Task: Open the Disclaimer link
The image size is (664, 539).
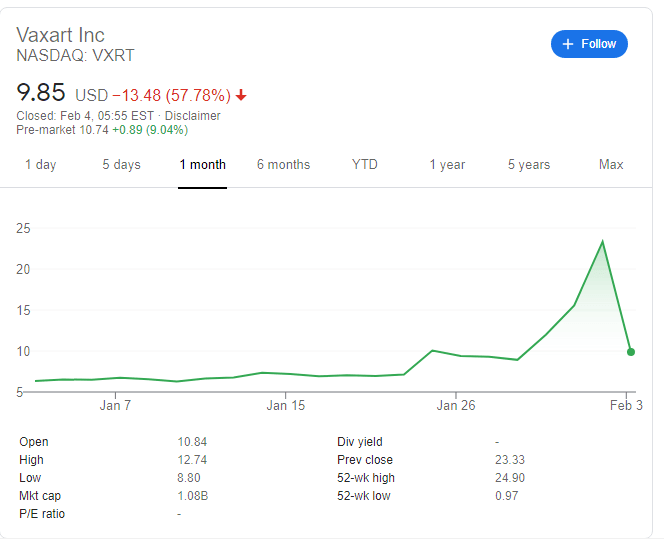Action: coord(192,116)
